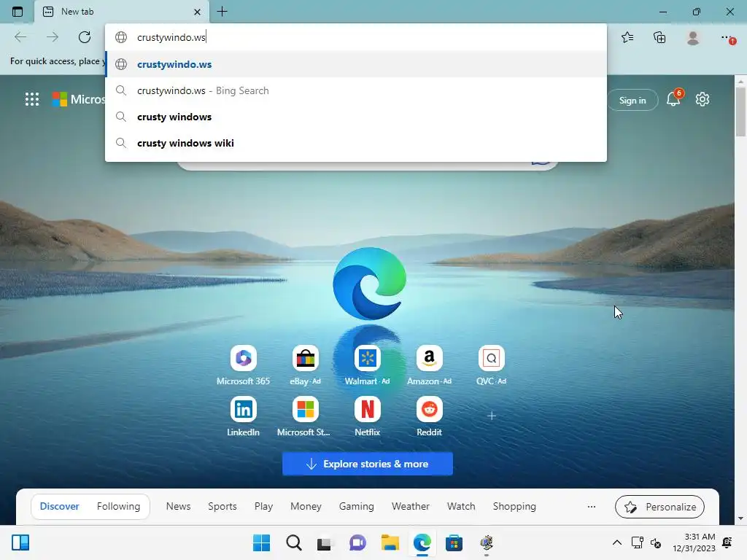The height and width of the screenshot is (560, 747).
Task: Click the browser Refresh icon
Action: coord(85,37)
